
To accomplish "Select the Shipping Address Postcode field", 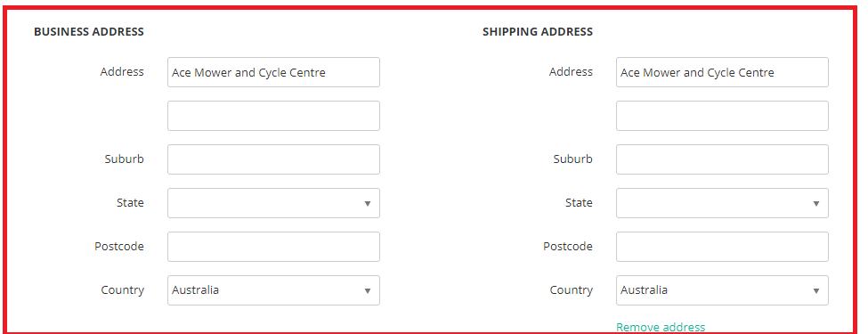I will pyautogui.click(x=722, y=247).
